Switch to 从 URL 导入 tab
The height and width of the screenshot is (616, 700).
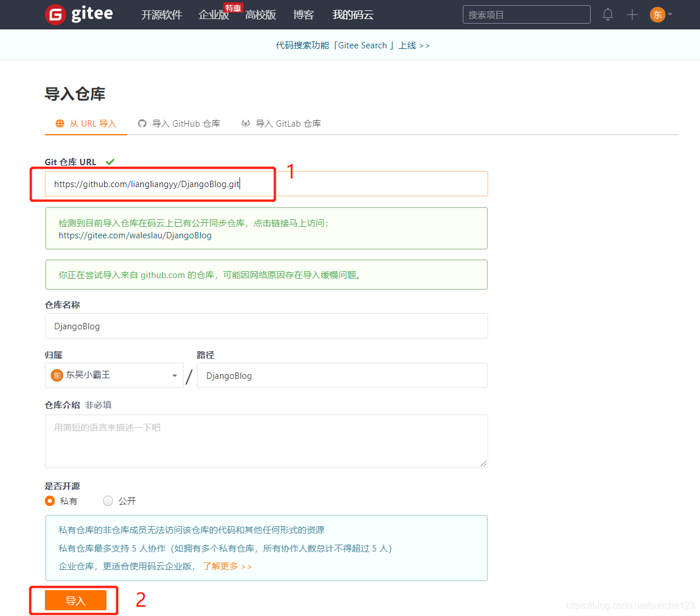(x=86, y=124)
